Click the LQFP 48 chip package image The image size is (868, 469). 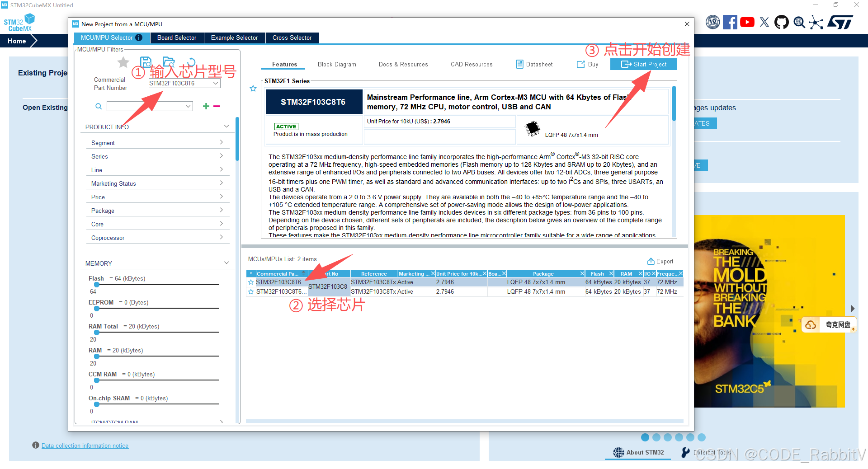[x=533, y=129]
